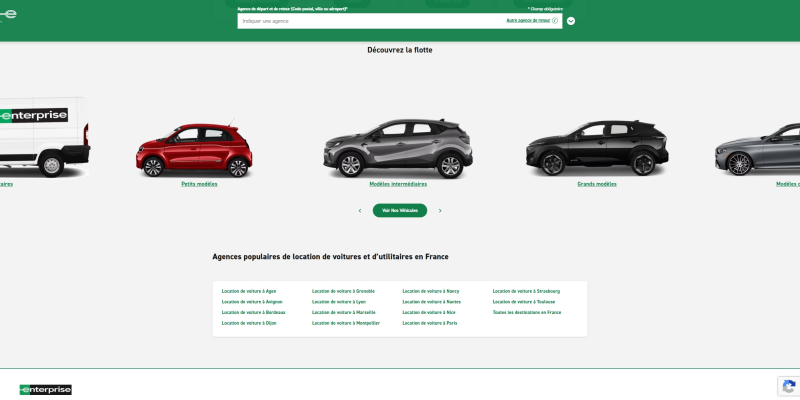Click the 'Découvrez la flotte' heading
The width and height of the screenshot is (800, 400).
400,50
